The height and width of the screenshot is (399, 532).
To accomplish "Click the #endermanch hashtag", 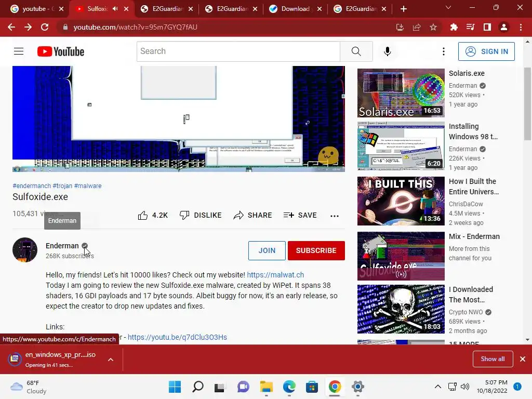I will [x=32, y=186].
